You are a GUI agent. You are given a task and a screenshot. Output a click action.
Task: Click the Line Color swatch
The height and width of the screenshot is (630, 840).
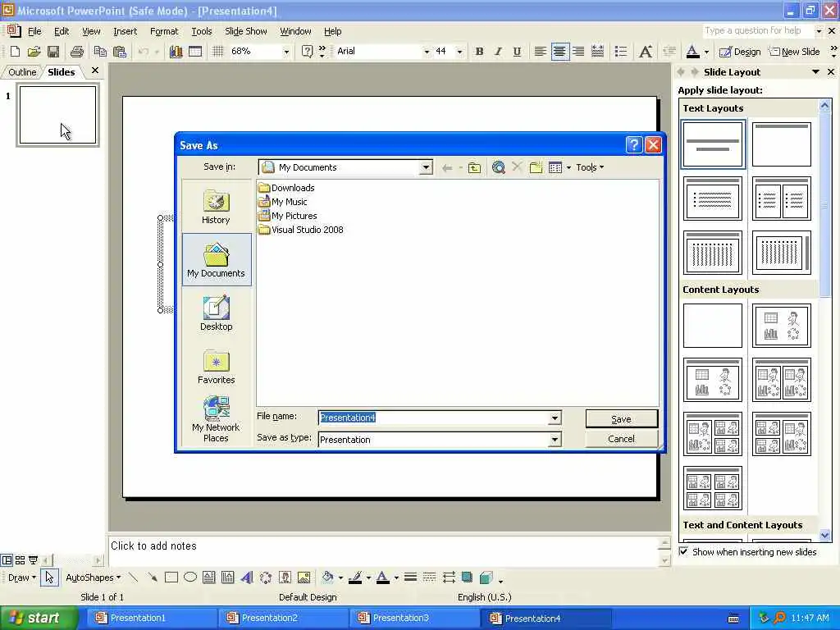(355, 577)
